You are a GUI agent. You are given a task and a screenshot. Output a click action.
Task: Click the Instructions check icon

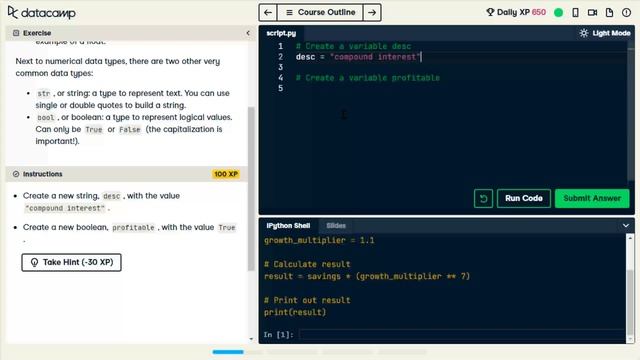click(x=16, y=174)
